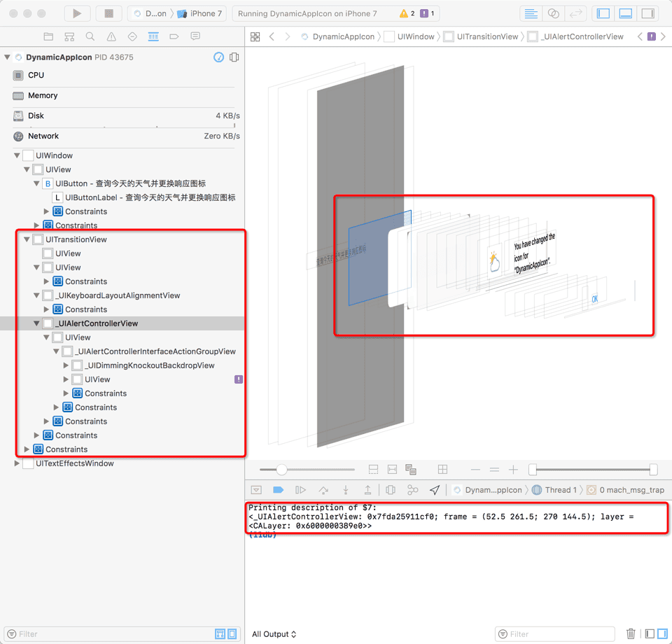
Task: Open the All Output dropdown
Action: tap(274, 634)
